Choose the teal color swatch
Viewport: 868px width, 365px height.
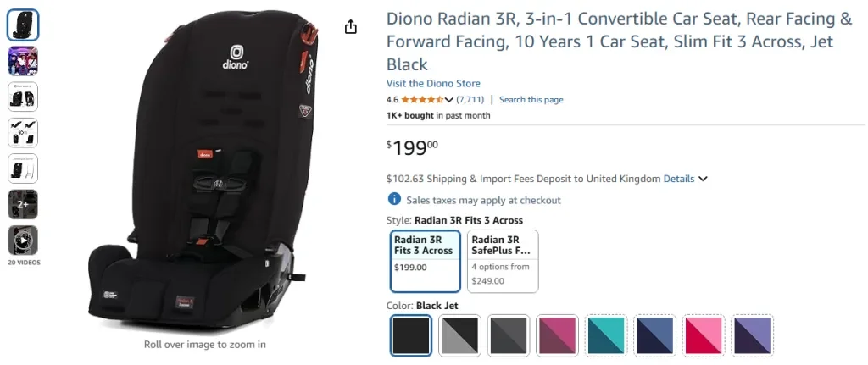606,335
